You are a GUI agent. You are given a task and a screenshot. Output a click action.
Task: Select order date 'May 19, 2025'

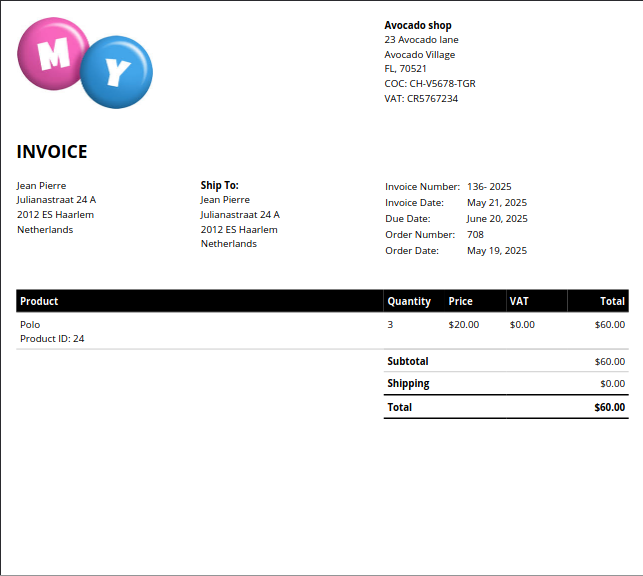tap(497, 250)
